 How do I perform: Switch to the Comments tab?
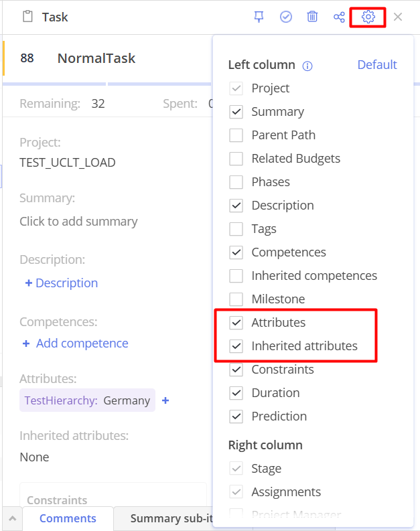click(x=68, y=518)
